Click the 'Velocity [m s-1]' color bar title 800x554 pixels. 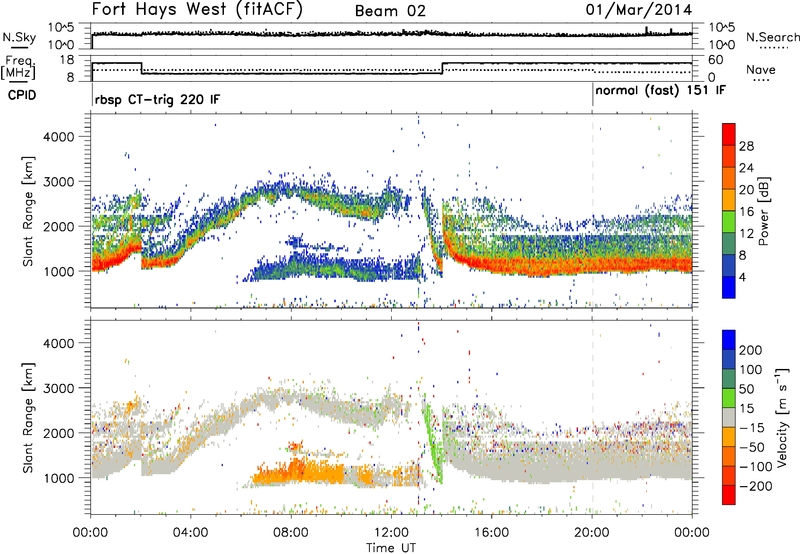pos(782,417)
